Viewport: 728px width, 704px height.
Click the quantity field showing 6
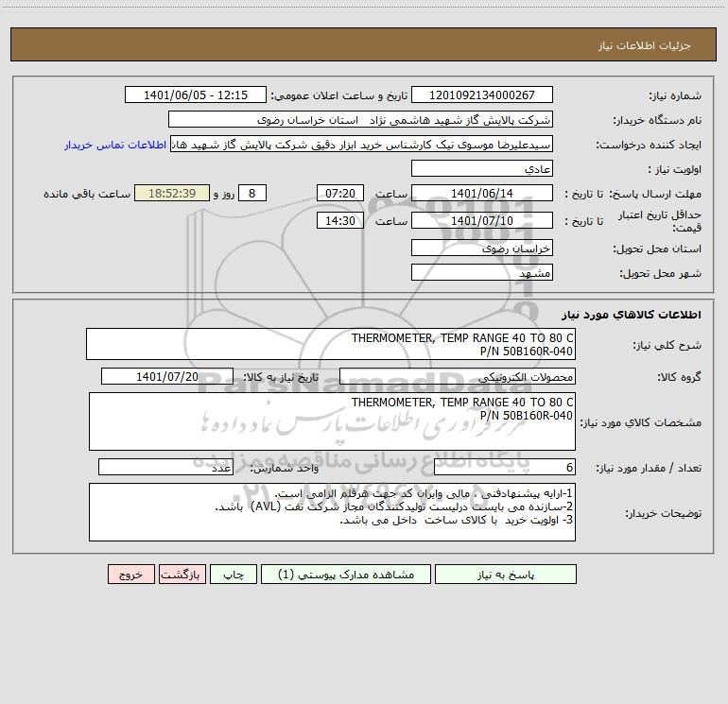coord(505,467)
